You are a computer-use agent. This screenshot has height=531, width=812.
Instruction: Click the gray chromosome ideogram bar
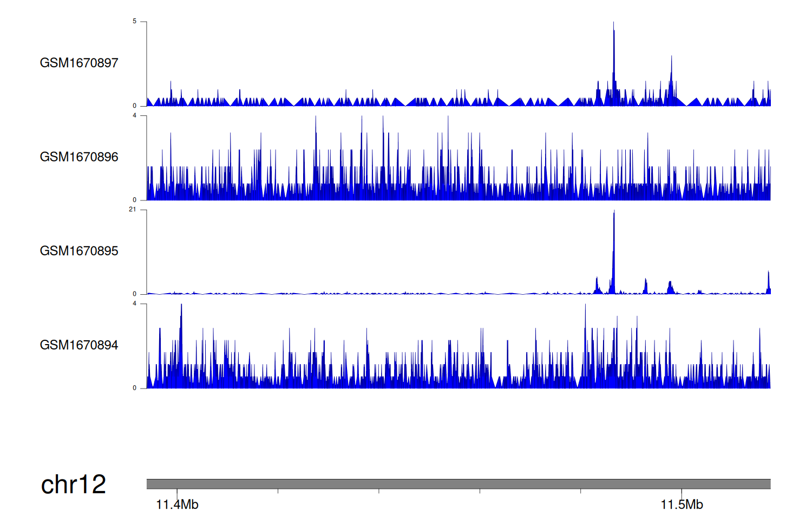pyautogui.click(x=458, y=484)
